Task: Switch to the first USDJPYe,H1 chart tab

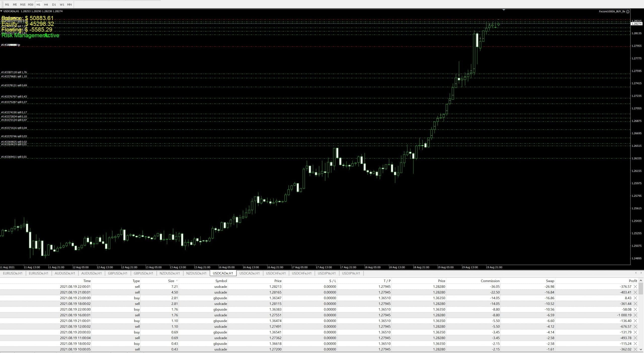Action: 327,273
